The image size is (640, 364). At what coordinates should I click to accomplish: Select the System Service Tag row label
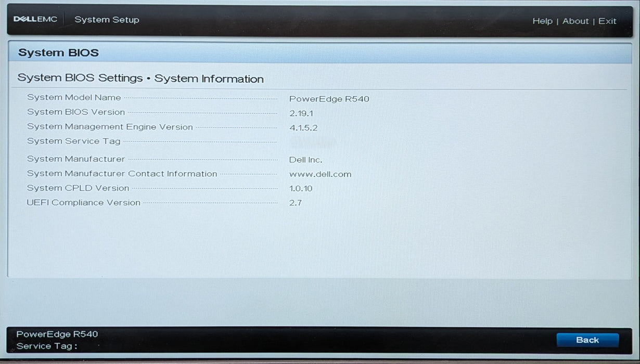pos(73,141)
